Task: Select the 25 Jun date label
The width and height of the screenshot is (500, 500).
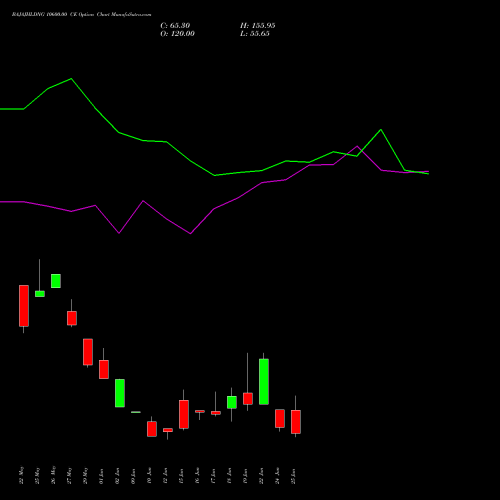Action: pyautogui.click(x=294, y=476)
